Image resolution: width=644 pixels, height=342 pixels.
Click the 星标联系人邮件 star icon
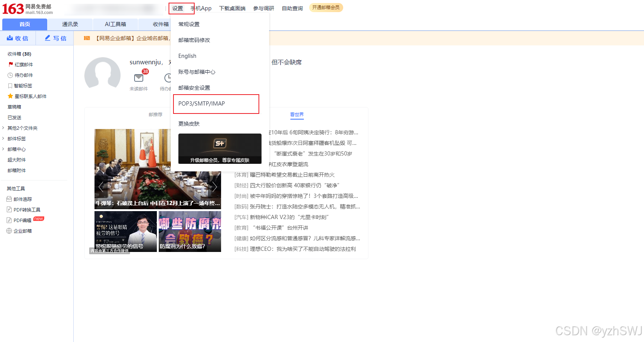pyautogui.click(x=11, y=96)
